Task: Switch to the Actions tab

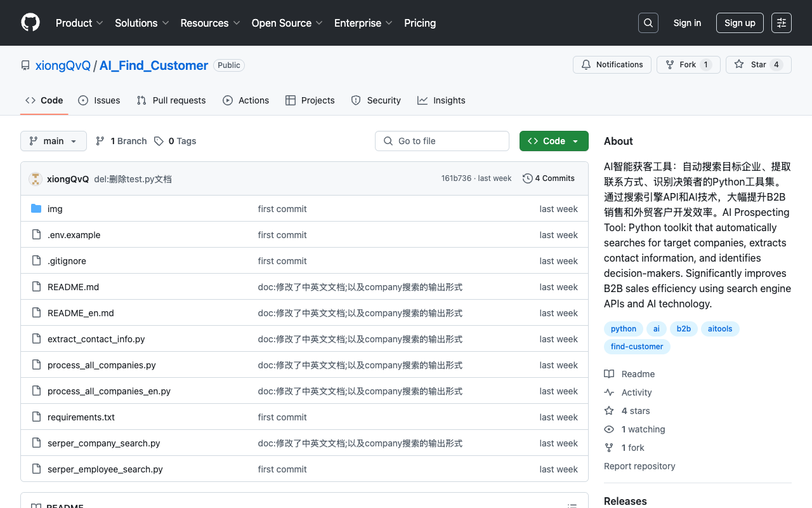Action: tap(246, 100)
